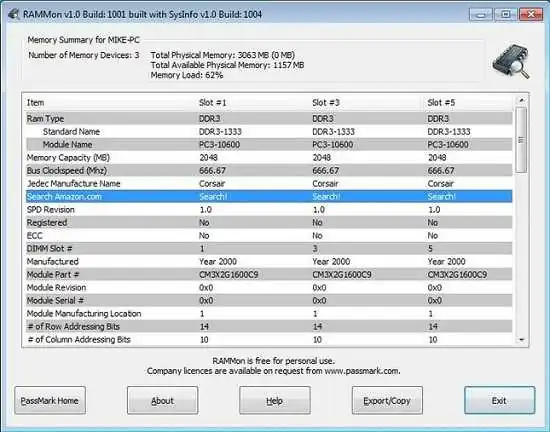Open the PassMark Home page
The image size is (550, 432).
[50, 400]
